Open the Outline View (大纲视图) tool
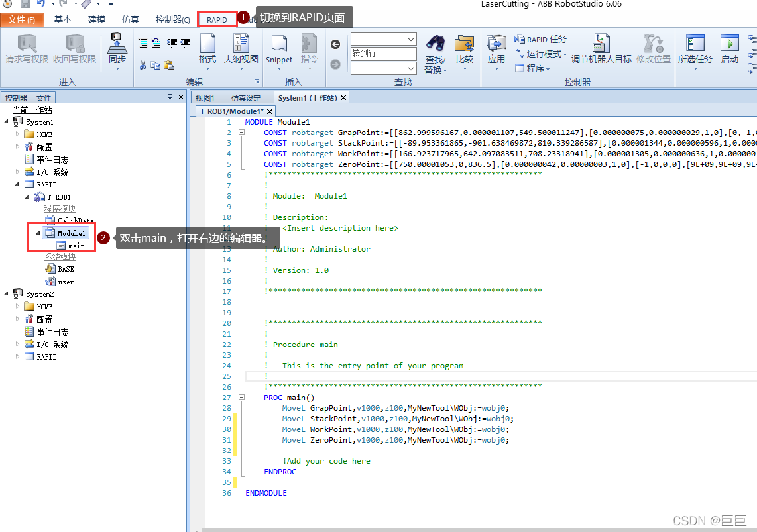Screen dimensions: 757x532 point(241,50)
